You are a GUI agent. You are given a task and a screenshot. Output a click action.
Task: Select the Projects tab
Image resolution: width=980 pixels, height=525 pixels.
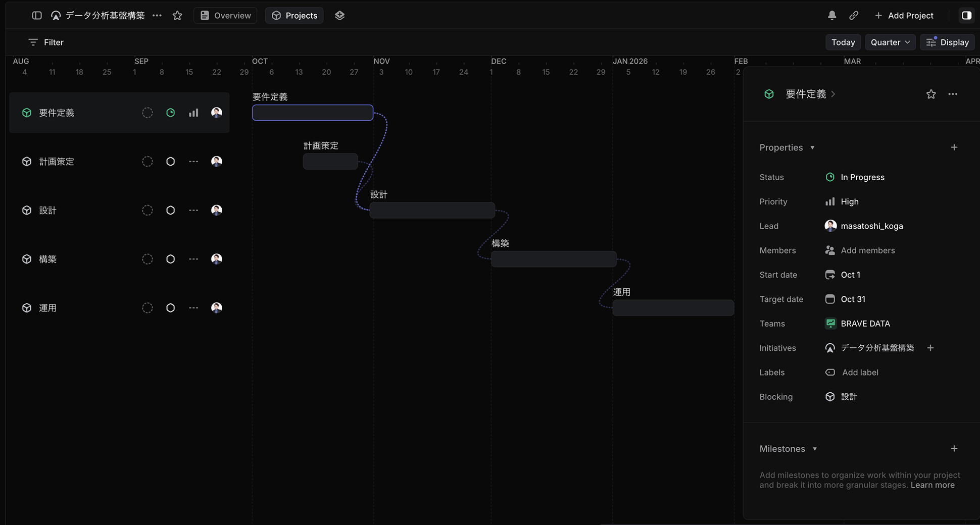click(x=294, y=16)
